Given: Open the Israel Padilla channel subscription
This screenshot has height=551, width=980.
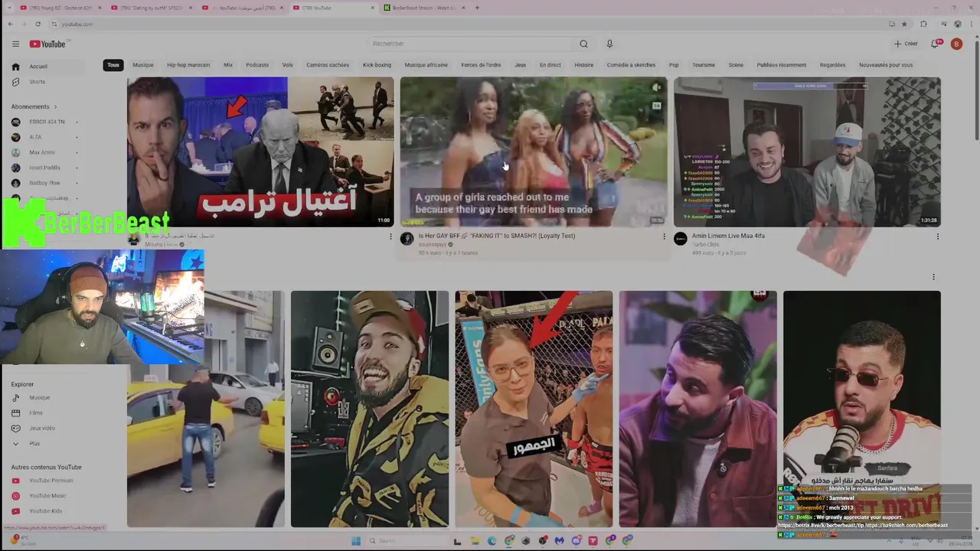Looking at the screenshot, I should [46, 168].
